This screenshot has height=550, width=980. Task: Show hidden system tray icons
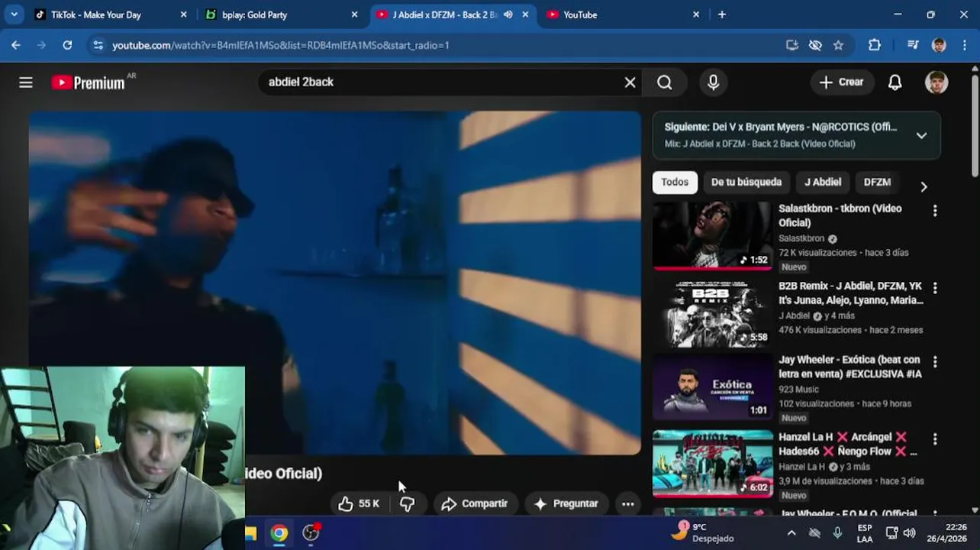coord(791,533)
